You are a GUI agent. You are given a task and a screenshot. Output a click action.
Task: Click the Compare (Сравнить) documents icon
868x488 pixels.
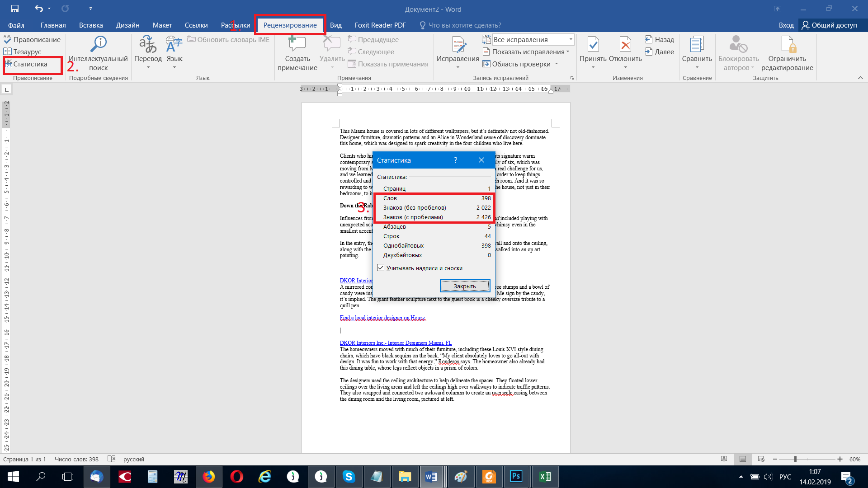697,44
